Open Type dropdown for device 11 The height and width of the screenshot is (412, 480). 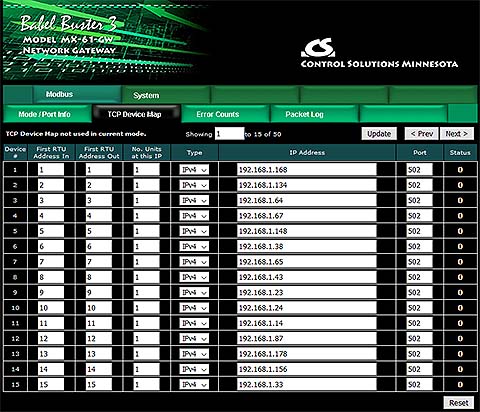click(194, 323)
